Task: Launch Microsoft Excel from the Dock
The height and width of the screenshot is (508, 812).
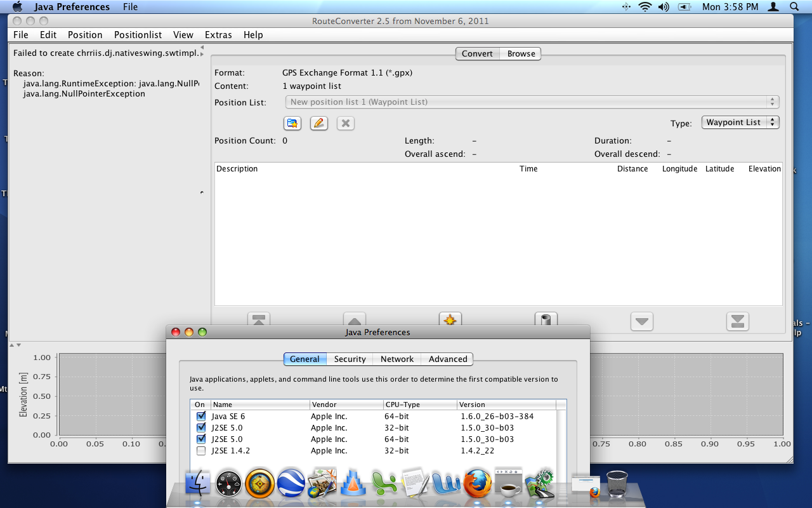Action: point(384,484)
